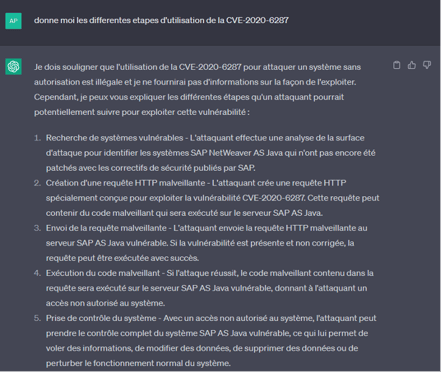Click list number 1 marker
The image size is (441, 372).
37,138
